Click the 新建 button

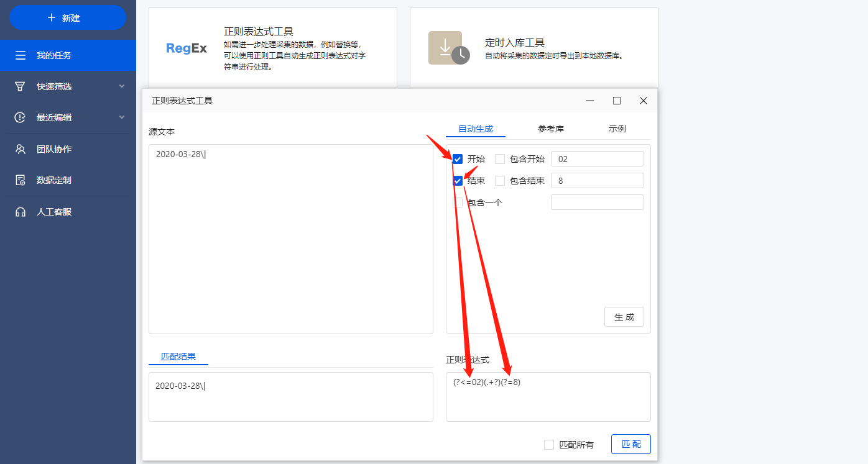click(68, 18)
